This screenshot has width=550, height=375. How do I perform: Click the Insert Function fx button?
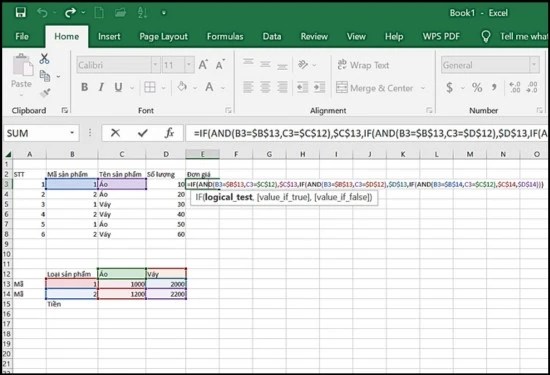click(169, 133)
